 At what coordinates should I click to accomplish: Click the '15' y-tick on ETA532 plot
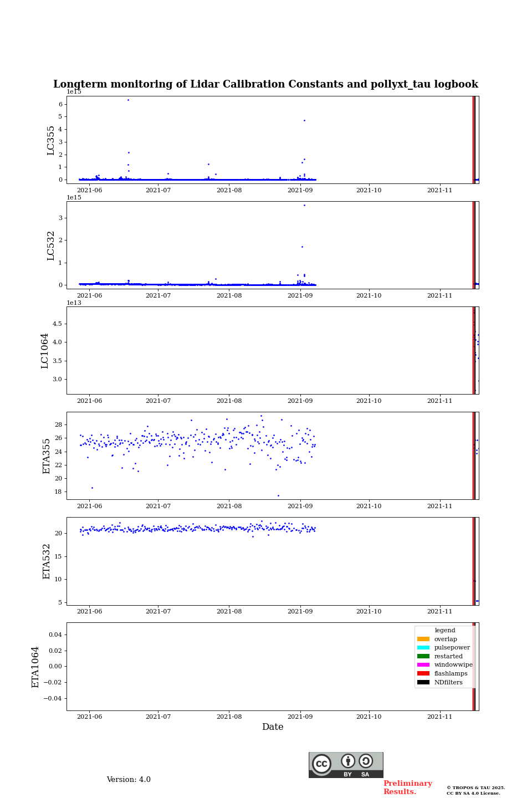(x=59, y=556)
